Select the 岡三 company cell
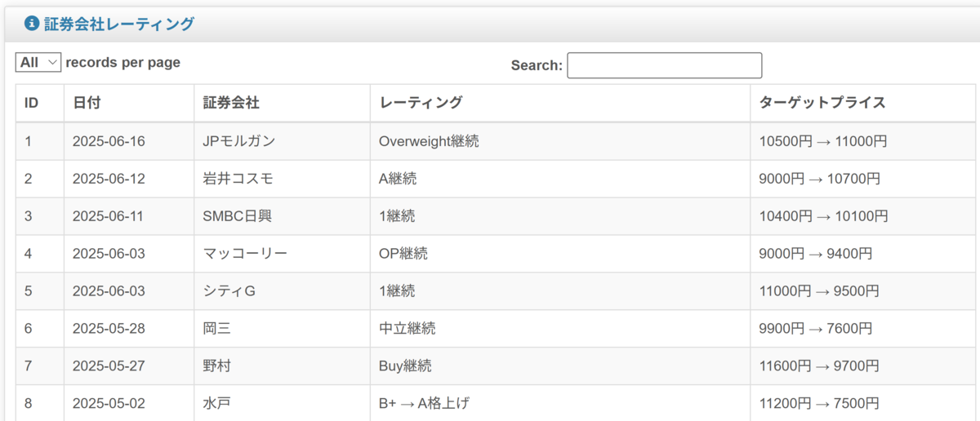980x421 pixels. (283, 329)
